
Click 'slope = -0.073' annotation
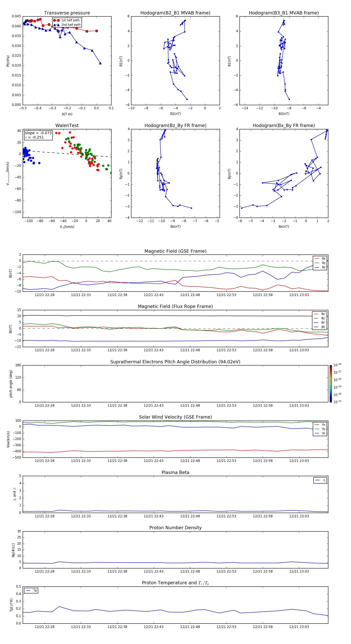pos(38,133)
